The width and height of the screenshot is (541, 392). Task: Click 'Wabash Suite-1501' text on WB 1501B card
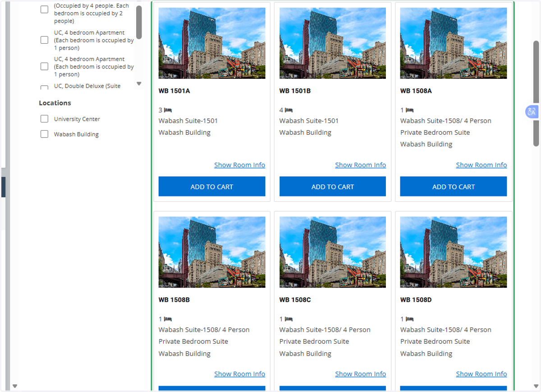309,121
